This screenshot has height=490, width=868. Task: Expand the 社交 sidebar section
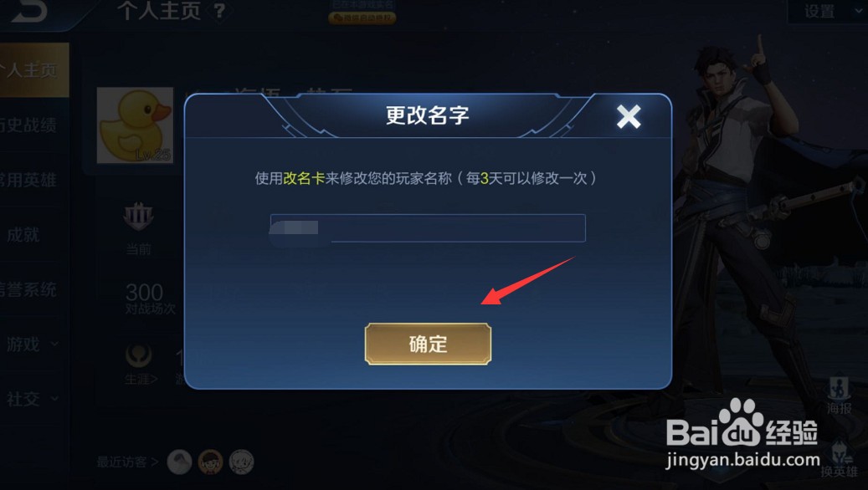[x=31, y=399]
